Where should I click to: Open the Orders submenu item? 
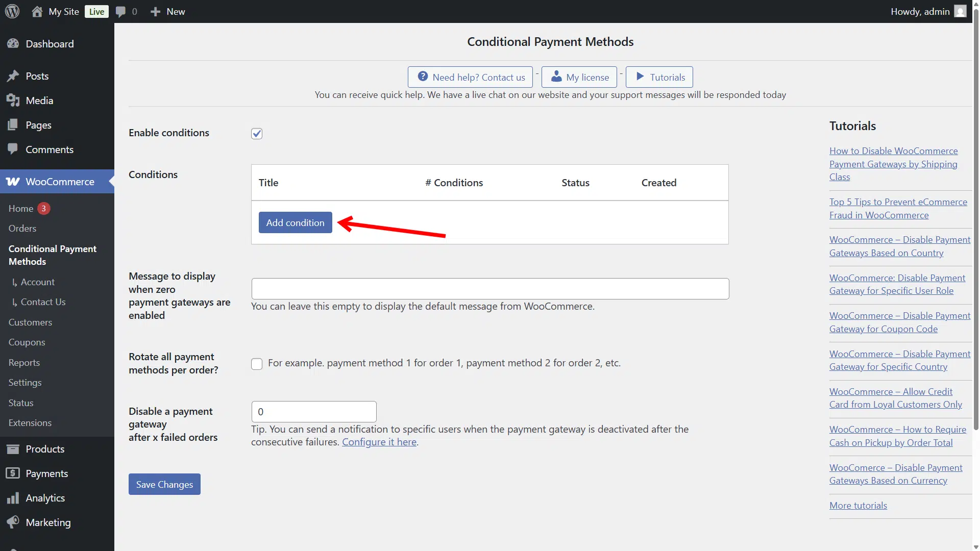coord(22,228)
